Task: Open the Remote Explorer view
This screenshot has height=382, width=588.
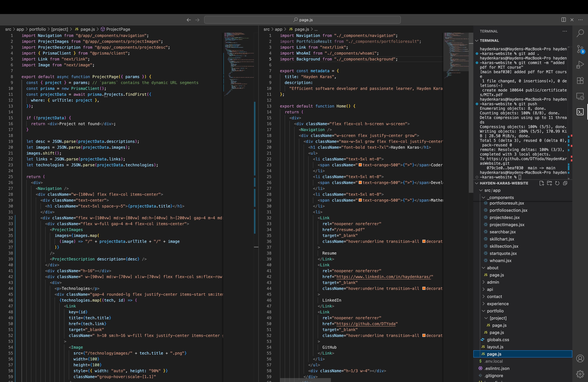Action: click(580, 96)
